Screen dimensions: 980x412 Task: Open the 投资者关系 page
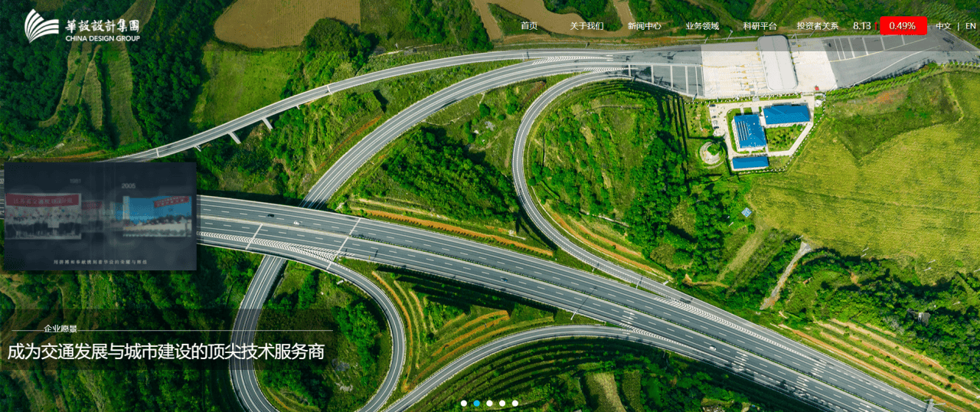point(817,26)
